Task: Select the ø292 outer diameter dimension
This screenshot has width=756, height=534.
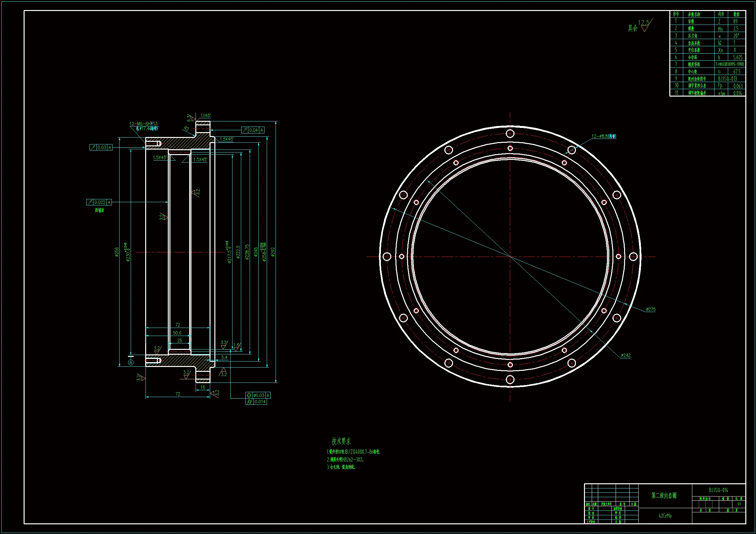Action: 273,252
